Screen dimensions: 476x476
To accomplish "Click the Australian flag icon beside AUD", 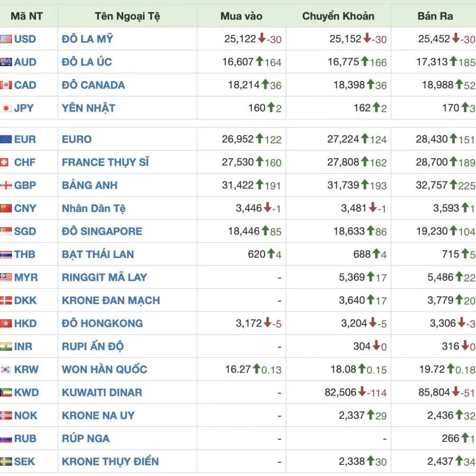I will (x=6, y=62).
